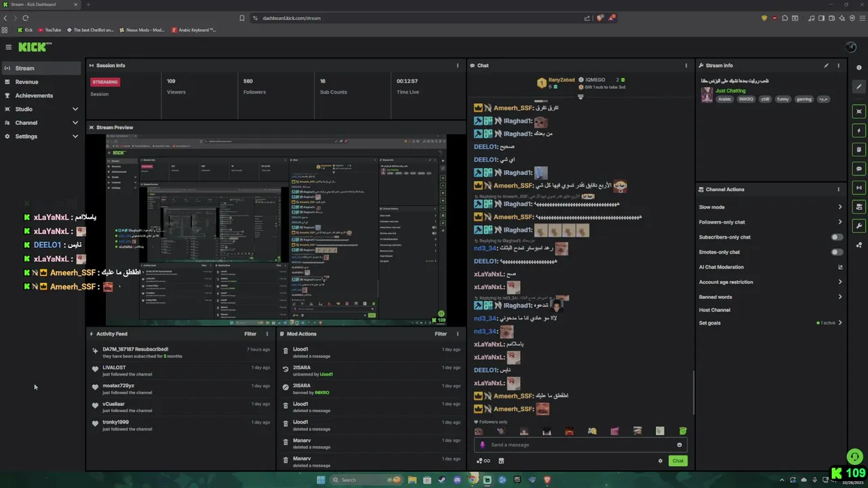
Task: Toggle wrench icon in right sidebar
Action: coord(859,226)
